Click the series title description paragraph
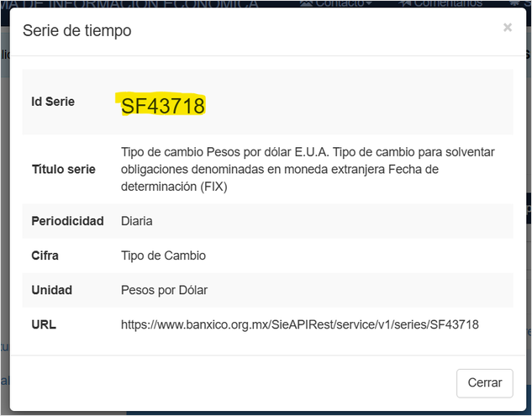 click(x=308, y=169)
